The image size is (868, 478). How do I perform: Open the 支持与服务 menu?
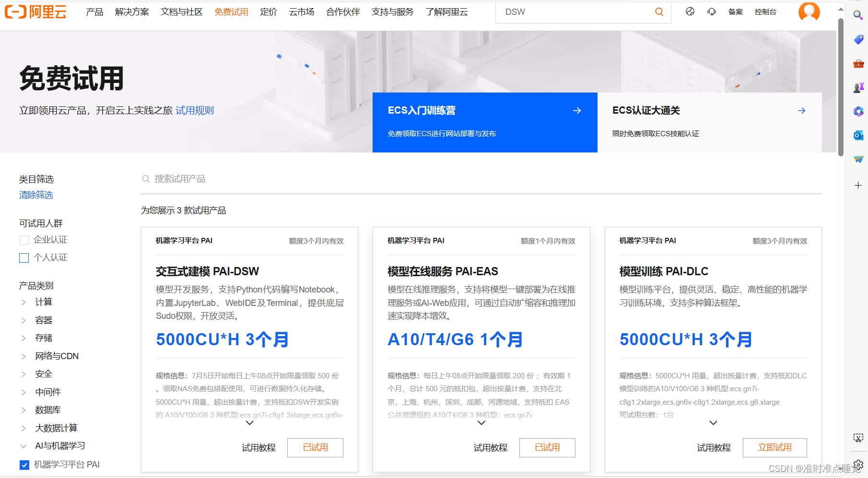pyautogui.click(x=392, y=12)
